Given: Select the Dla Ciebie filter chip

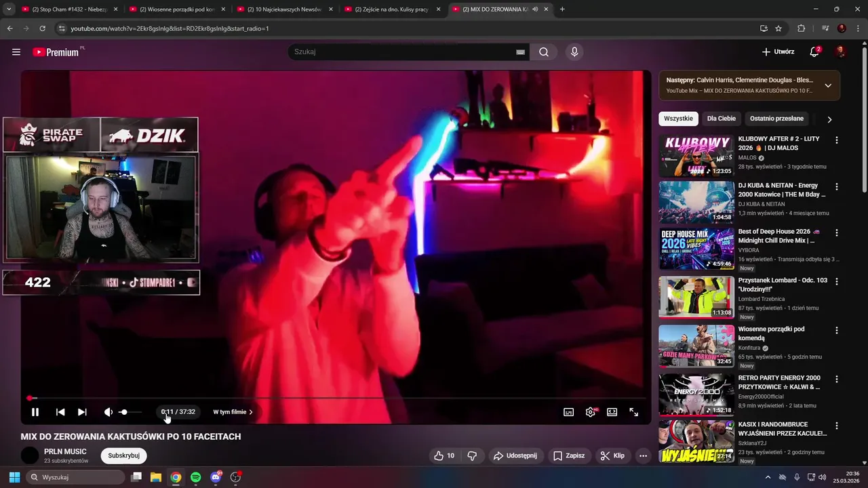Looking at the screenshot, I should (721, 119).
